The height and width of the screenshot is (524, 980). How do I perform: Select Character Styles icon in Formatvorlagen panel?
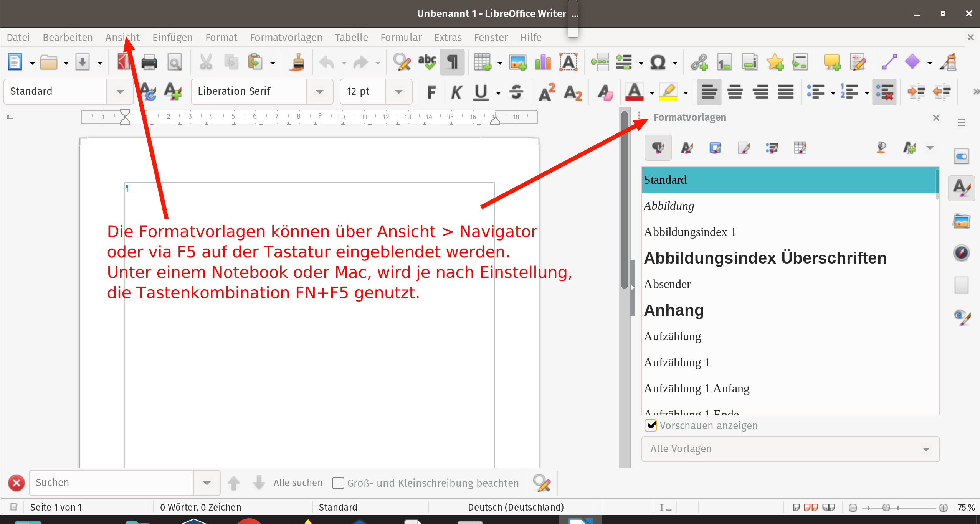(x=687, y=148)
